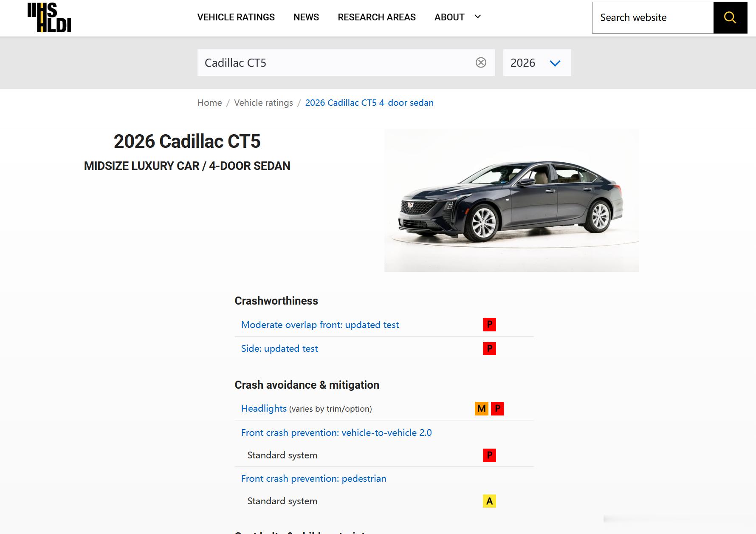Click the Crashworthiness section heading
The width and height of the screenshot is (756, 534).
pyautogui.click(x=276, y=301)
